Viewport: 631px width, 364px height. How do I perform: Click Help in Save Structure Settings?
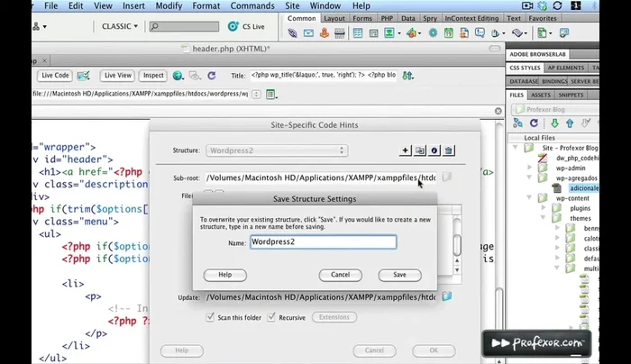pyautogui.click(x=225, y=275)
